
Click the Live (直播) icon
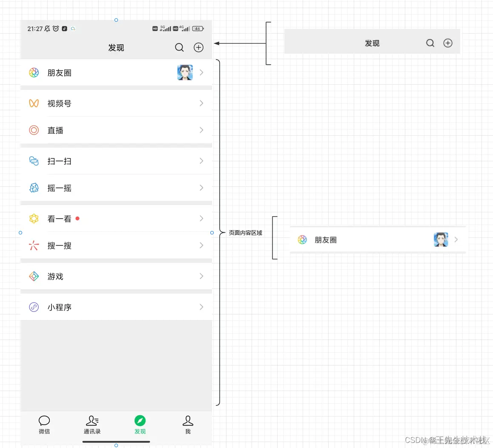(x=34, y=130)
